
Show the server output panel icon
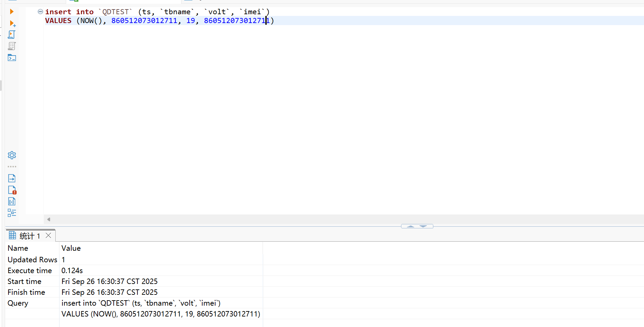tap(12, 178)
